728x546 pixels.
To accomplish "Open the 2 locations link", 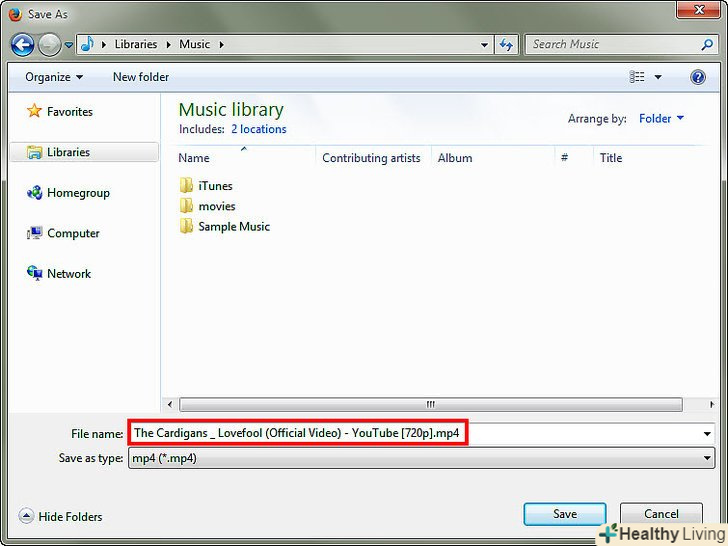I will (259, 129).
